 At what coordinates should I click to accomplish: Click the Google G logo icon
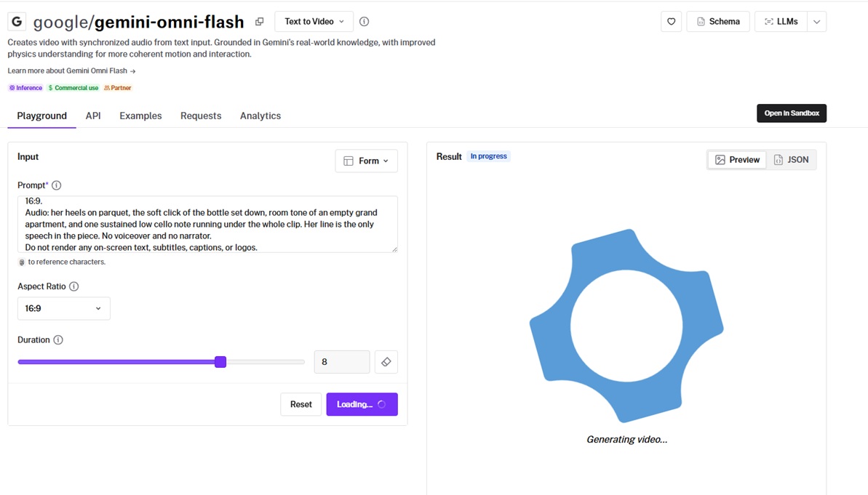(x=17, y=22)
